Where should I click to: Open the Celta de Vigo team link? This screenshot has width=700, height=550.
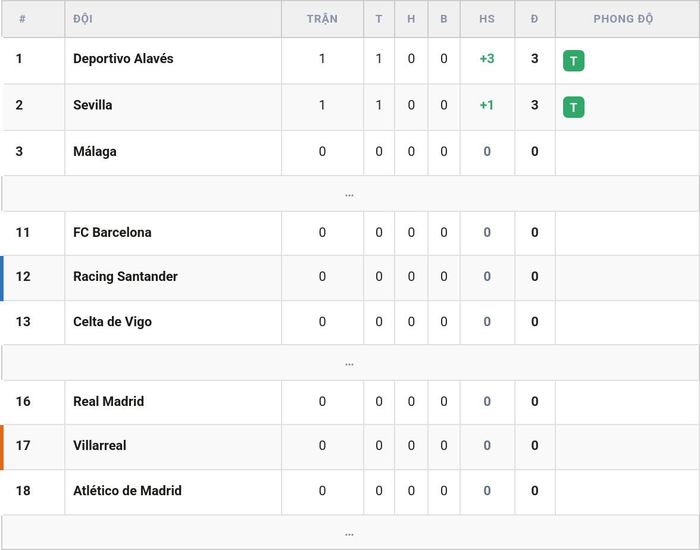(112, 321)
